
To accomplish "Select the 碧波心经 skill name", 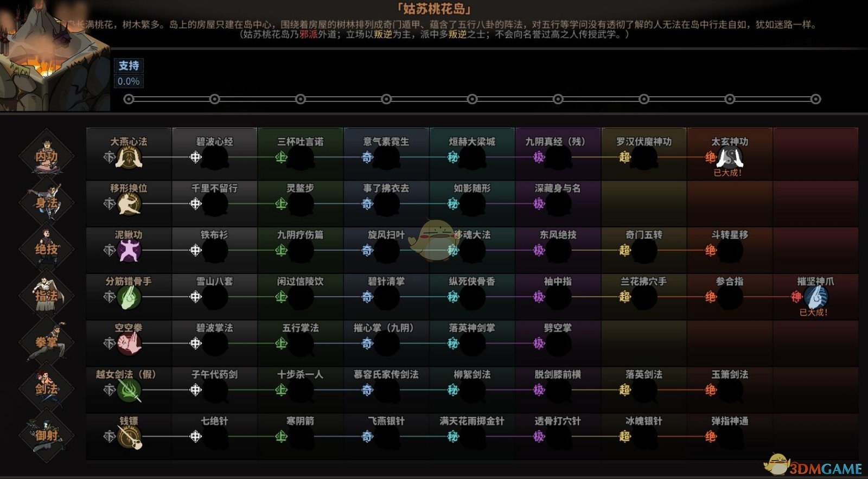I will [x=215, y=142].
